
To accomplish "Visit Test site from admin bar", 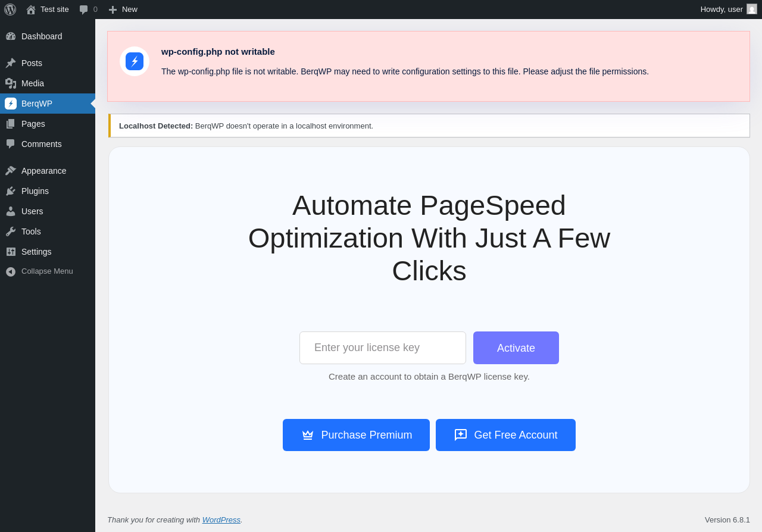I will pos(48,10).
